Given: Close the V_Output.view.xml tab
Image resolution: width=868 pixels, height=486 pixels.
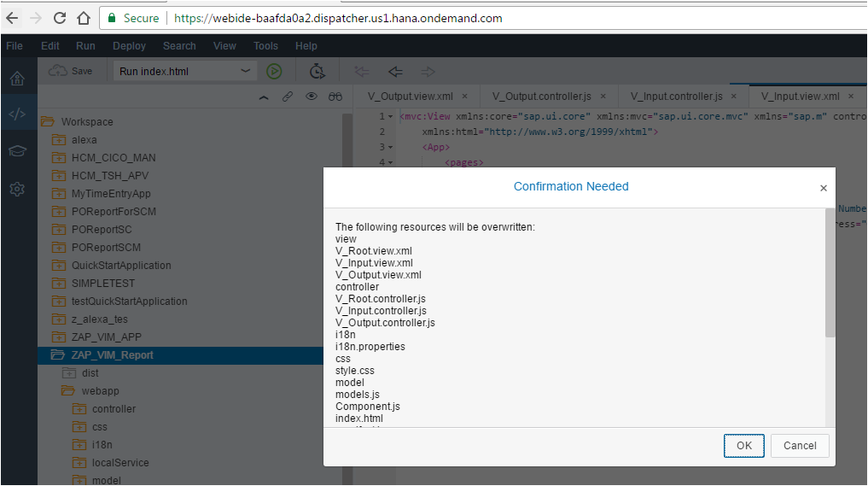Looking at the screenshot, I should coord(465,97).
